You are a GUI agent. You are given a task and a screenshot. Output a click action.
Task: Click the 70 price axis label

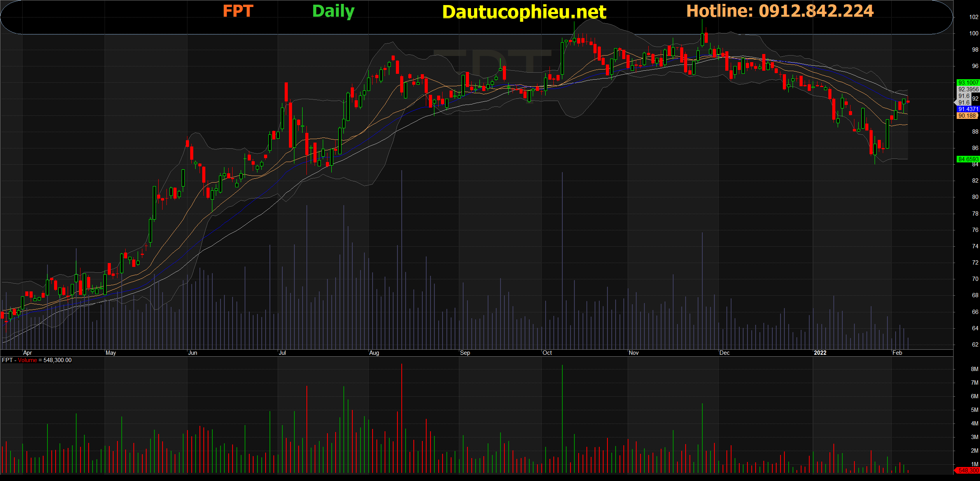click(x=975, y=279)
